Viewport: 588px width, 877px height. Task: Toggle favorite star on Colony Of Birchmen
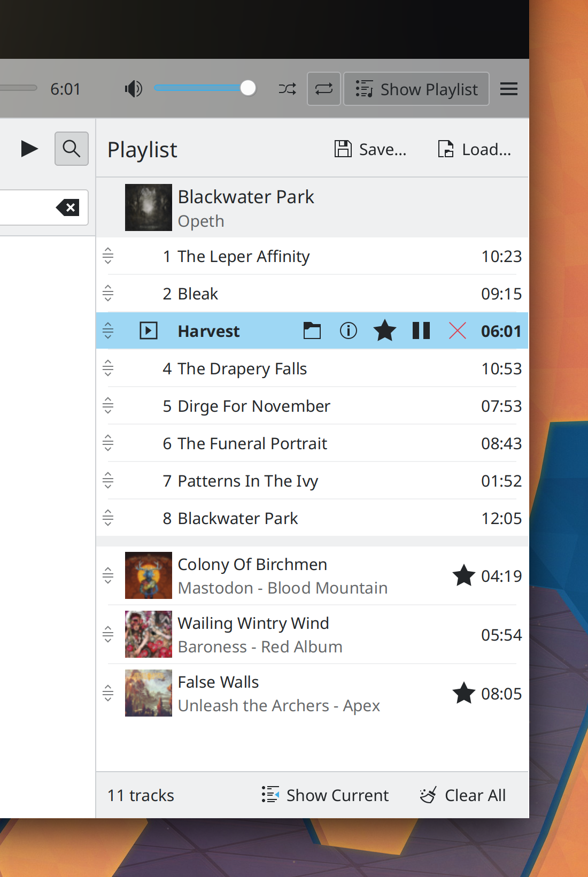pyautogui.click(x=463, y=576)
